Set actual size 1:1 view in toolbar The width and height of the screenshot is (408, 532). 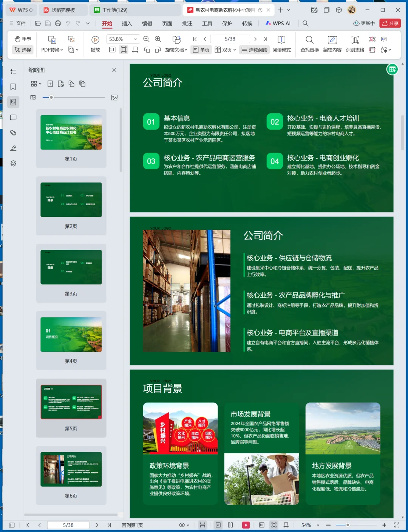(x=112, y=50)
